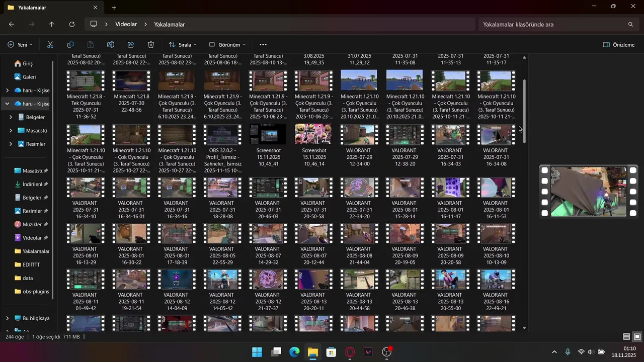
Task: Click Videolar in address breadcrumb
Action: click(126, 24)
